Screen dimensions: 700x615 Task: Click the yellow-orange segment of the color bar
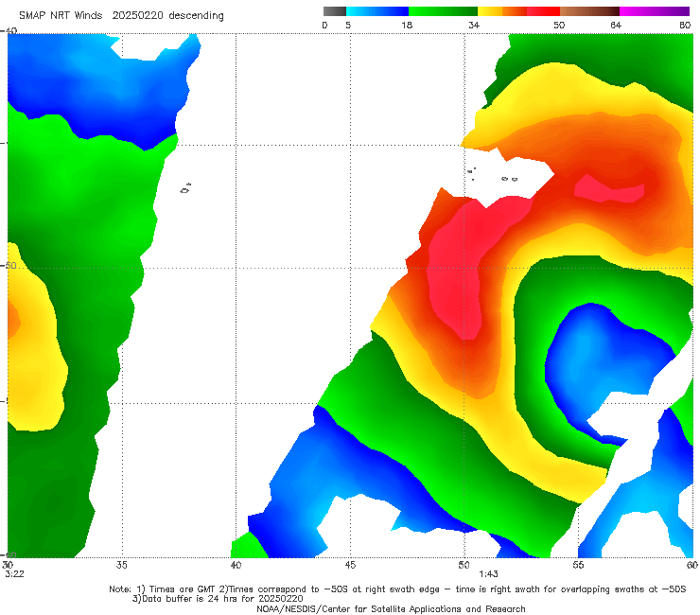(502, 11)
